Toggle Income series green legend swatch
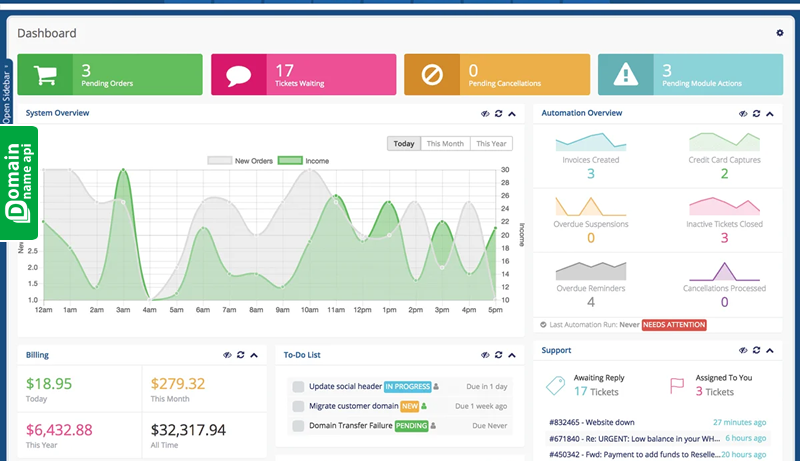 [290, 161]
